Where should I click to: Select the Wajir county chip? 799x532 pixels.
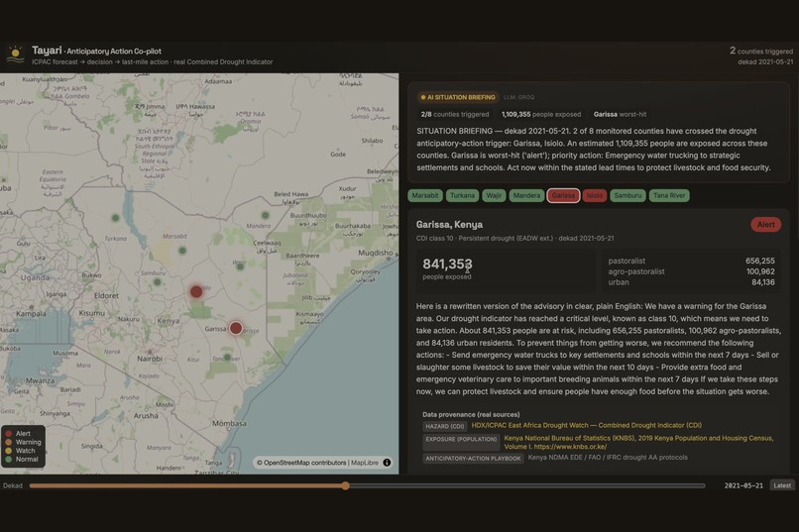(494, 195)
